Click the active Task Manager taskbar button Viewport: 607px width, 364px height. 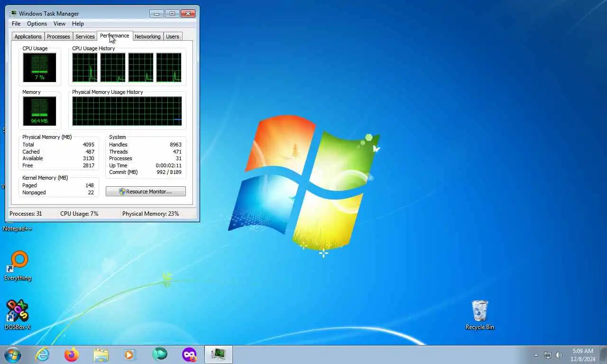pyautogui.click(x=218, y=355)
